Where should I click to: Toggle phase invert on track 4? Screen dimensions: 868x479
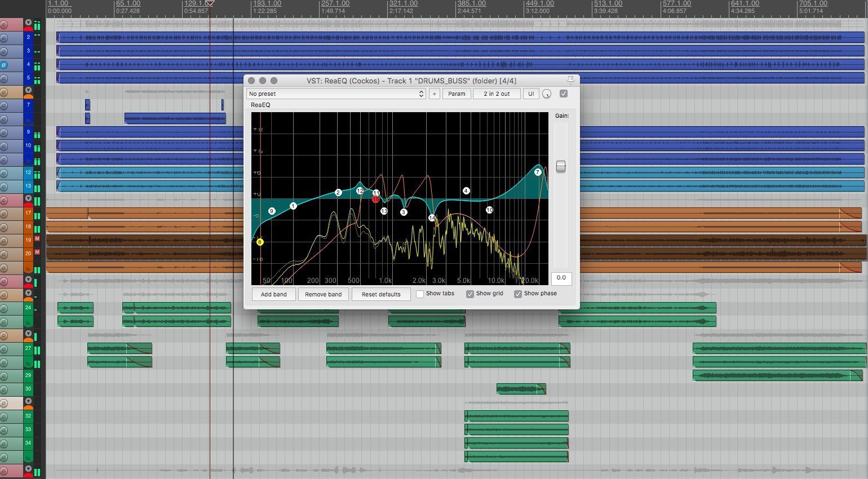pyautogui.click(x=4, y=65)
